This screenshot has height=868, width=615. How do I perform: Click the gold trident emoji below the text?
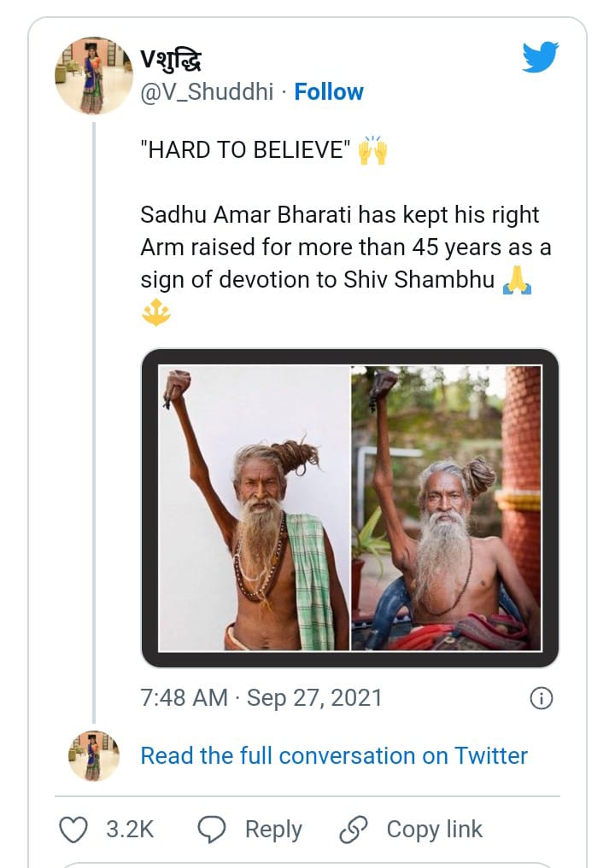pyautogui.click(x=156, y=315)
